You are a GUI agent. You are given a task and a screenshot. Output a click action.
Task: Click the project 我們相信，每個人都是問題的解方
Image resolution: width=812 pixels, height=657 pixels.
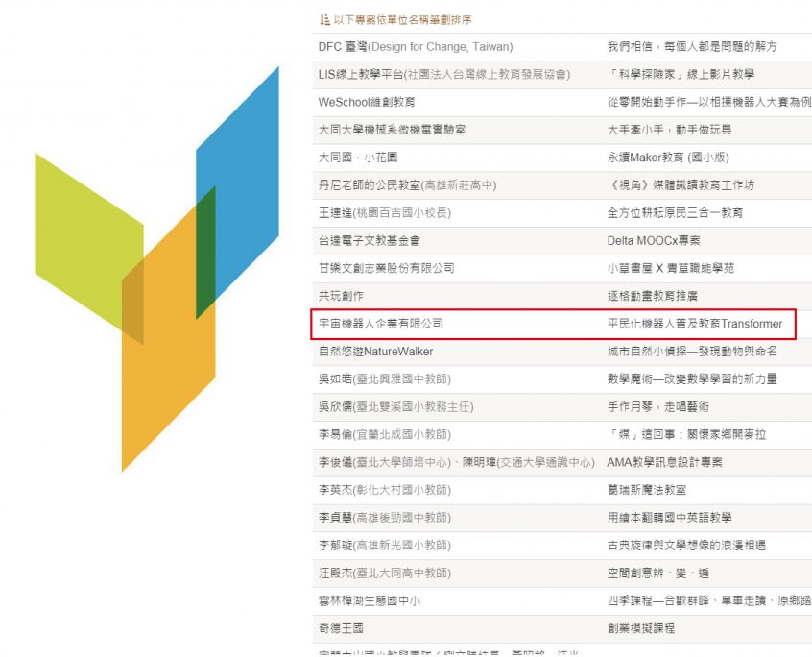tap(692, 47)
